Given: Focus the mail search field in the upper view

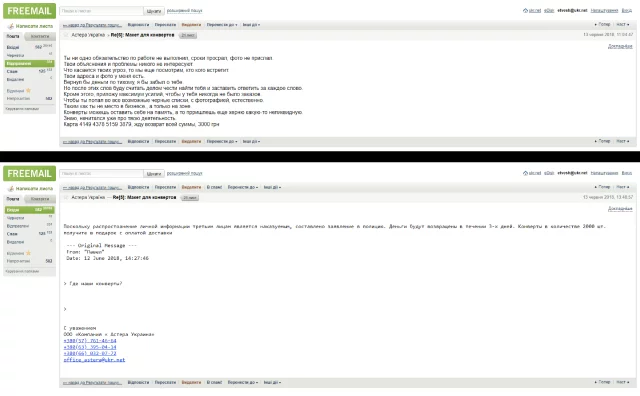Looking at the screenshot, I should pyautogui.click(x=101, y=11).
